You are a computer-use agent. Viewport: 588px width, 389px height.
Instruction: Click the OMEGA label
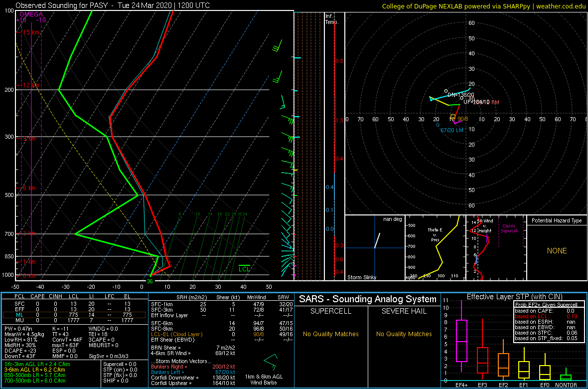[31, 14]
